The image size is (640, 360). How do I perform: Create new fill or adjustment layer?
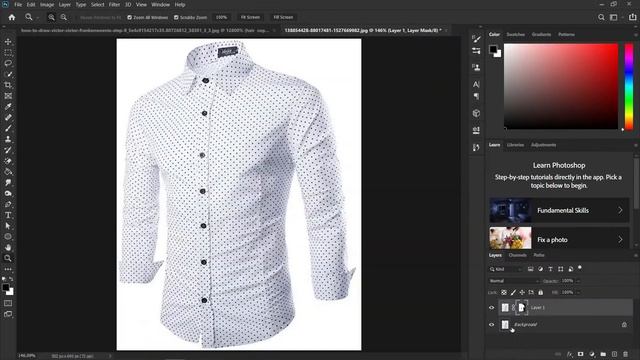click(592, 354)
